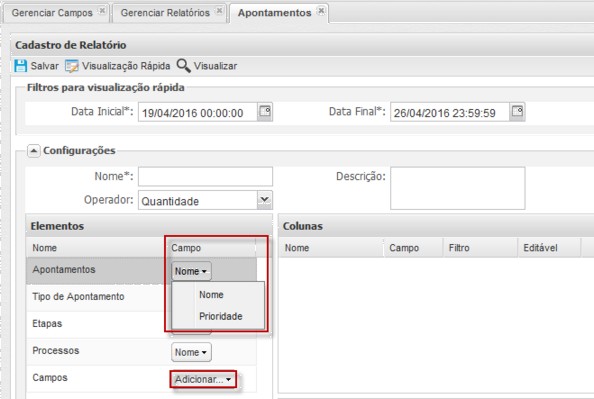Viewport: 594px width, 399px height.
Task: Click the Visualizar button label
Action: (216, 66)
